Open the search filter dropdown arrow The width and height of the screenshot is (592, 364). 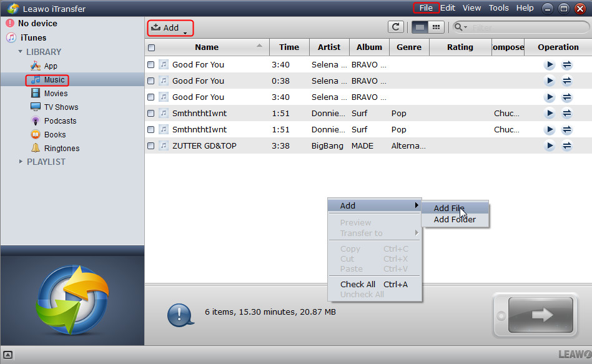[465, 27]
